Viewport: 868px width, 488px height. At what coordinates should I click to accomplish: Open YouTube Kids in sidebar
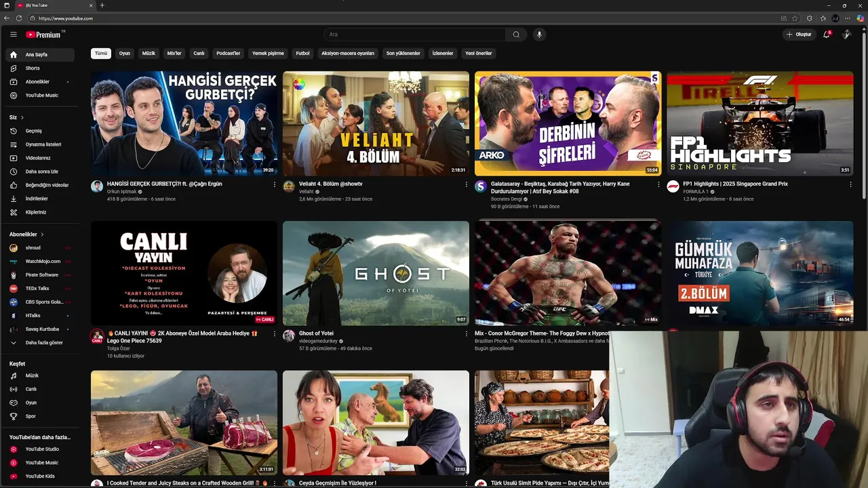pos(39,476)
